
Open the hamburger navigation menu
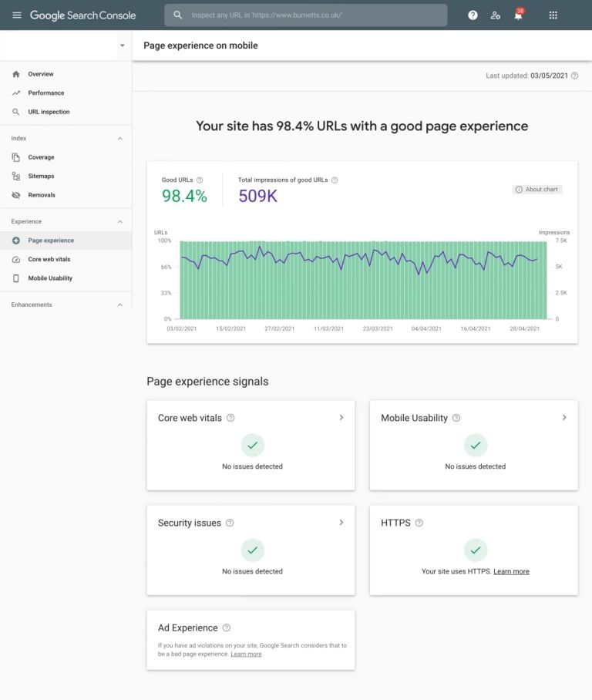[x=17, y=15]
